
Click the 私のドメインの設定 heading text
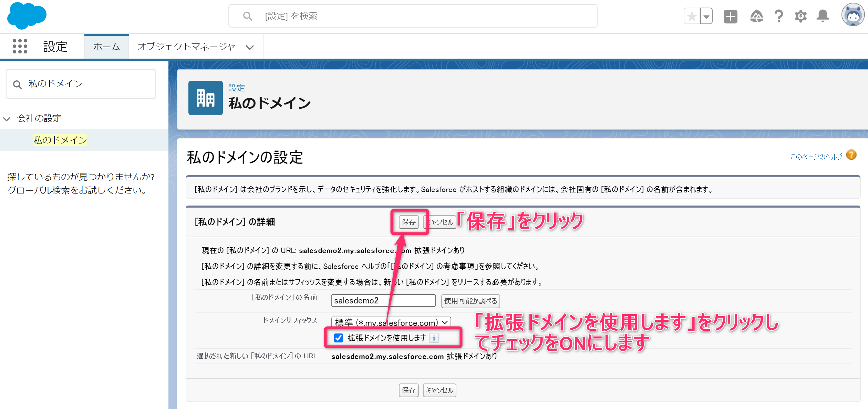(245, 157)
